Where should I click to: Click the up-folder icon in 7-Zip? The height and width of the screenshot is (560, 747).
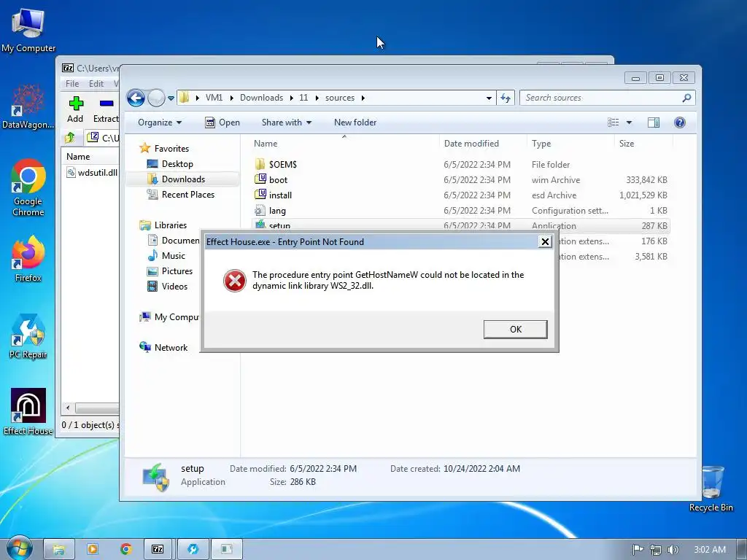69,138
